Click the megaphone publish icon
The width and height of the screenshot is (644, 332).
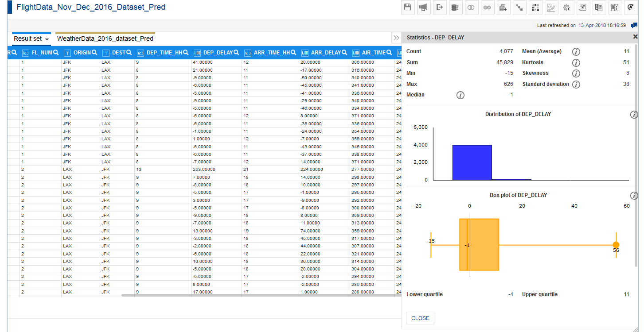click(x=424, y=8)
